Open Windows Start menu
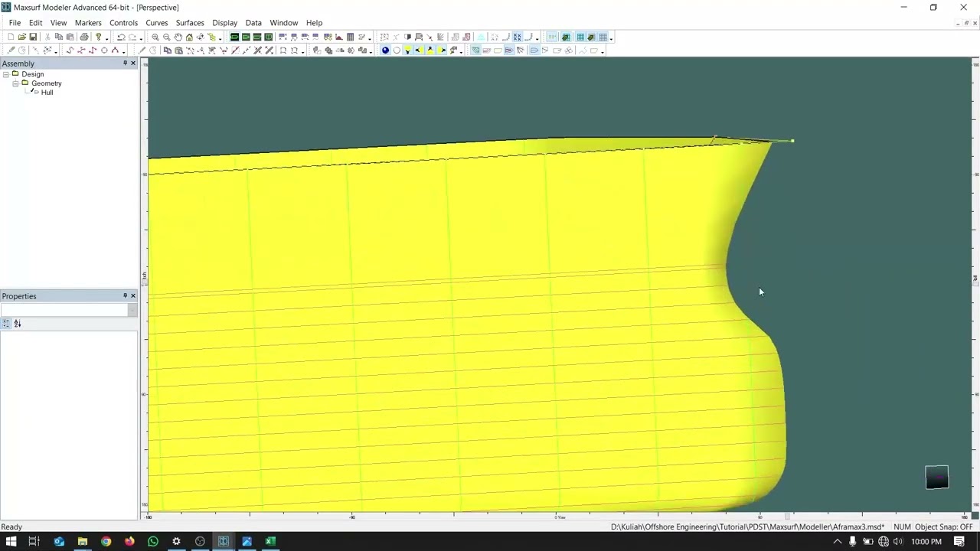 [11, 542]
